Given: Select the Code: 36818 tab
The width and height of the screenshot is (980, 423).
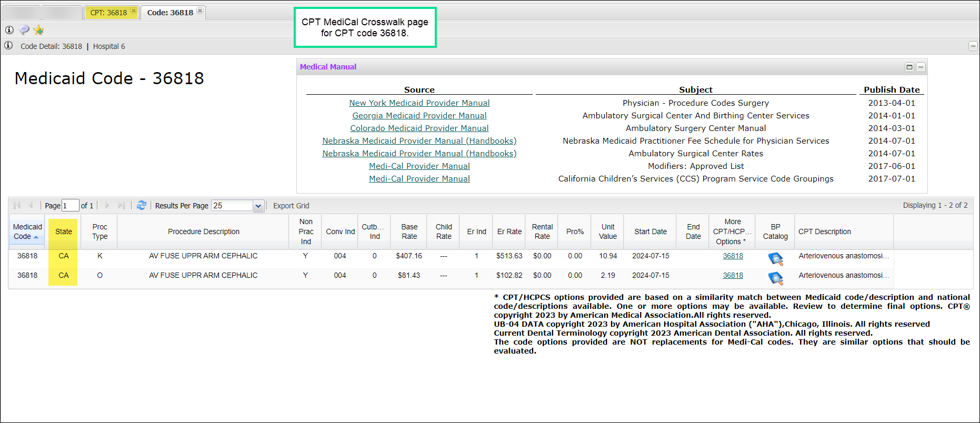Looking at the screenshot, I should pyautogui.click(x=170, y=13).
